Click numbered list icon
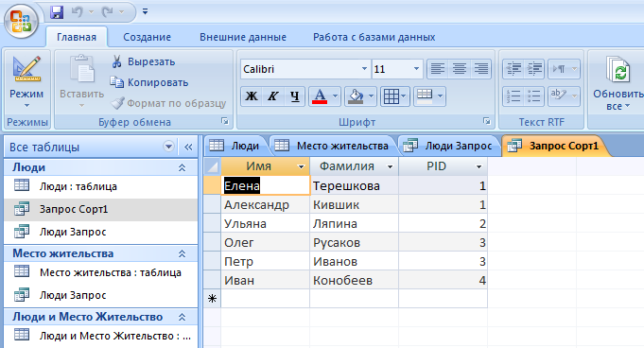The width and height of the screenshot is (644, 348). tap(513, 96)
